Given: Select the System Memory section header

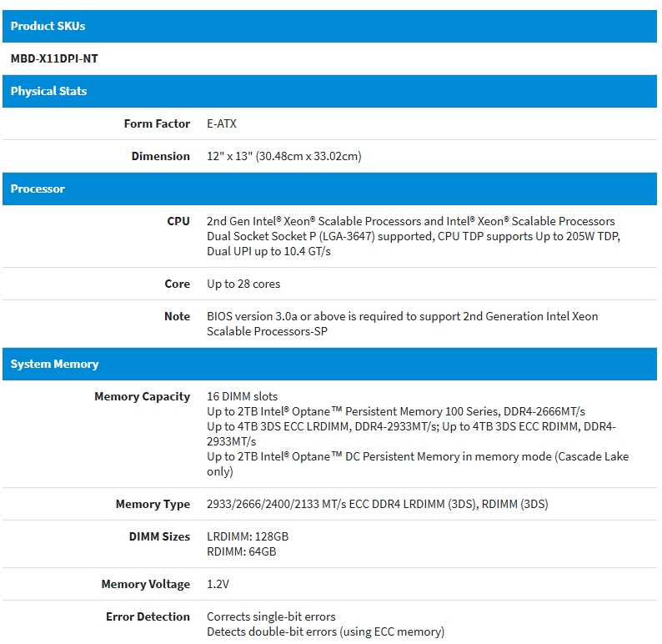Looking at the screenshot, I should [54, 364].
